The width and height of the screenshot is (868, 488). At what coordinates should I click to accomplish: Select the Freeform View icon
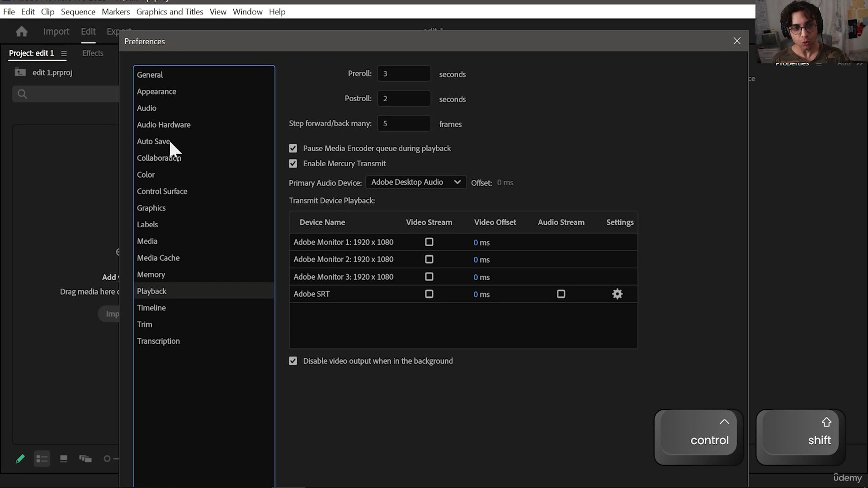(x=85, y=459)
